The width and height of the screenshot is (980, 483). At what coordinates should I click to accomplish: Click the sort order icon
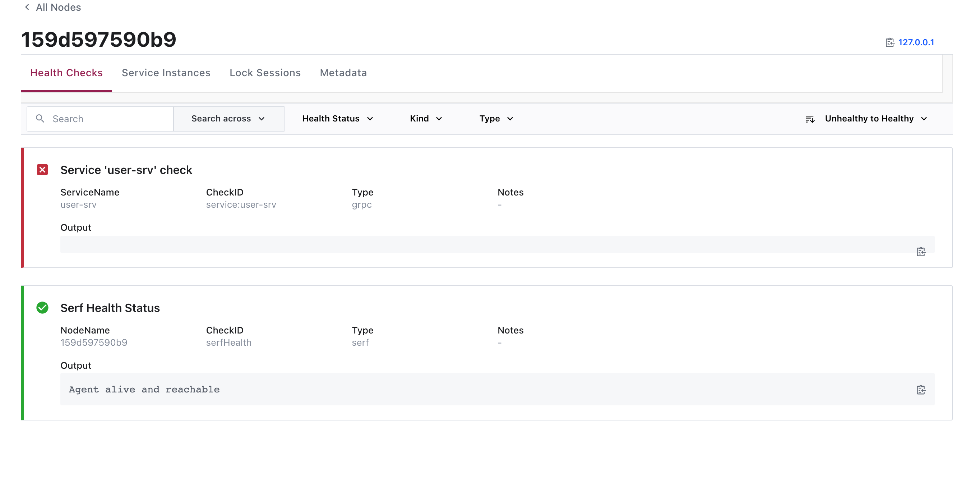pyautogui.click(x=810, y=119)
